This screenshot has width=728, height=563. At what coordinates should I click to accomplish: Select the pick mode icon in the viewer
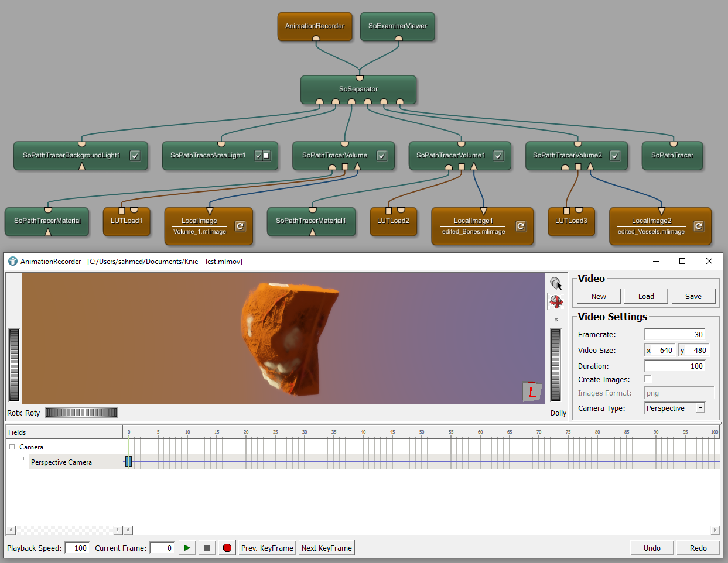coord(556,283)
